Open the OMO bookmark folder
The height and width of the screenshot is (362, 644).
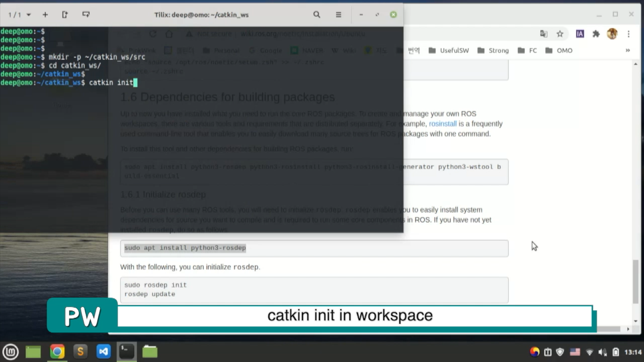[559, 50]
